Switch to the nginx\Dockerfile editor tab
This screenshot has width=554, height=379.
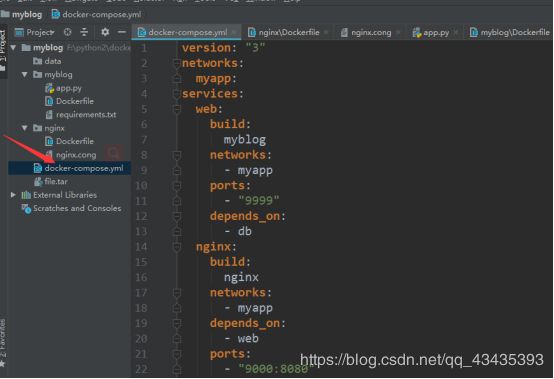point(289,32)
